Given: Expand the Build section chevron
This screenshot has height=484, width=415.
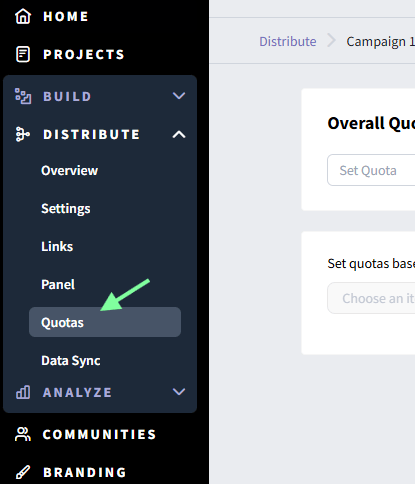Looking at the screenshot, I should pos(179,96).
